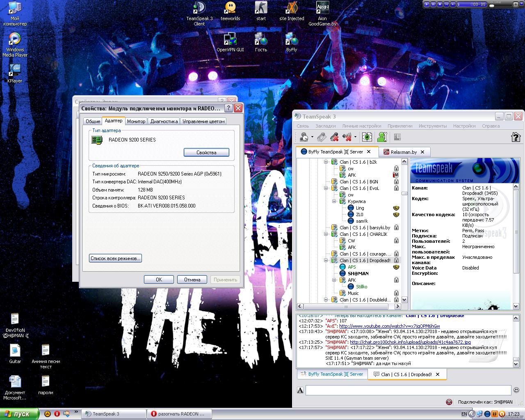This screenshot has height=420, width=525.
Task: Click the green contacts manager toolbar icon
Action: tap(382, 137)
